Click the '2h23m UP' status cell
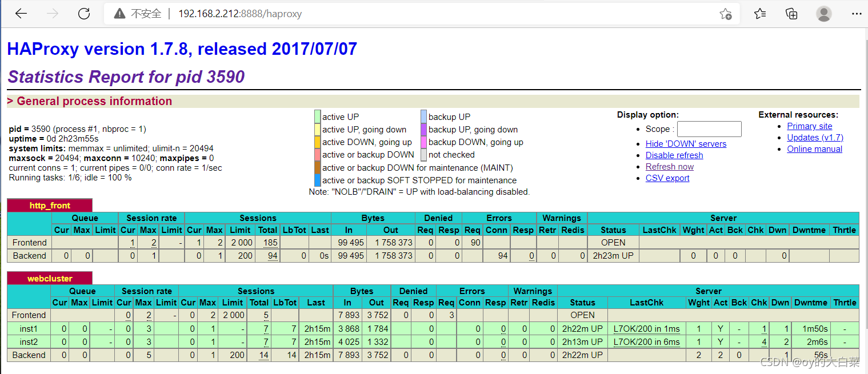The height and width of the screenshot is (374, 868). (613, 256)
